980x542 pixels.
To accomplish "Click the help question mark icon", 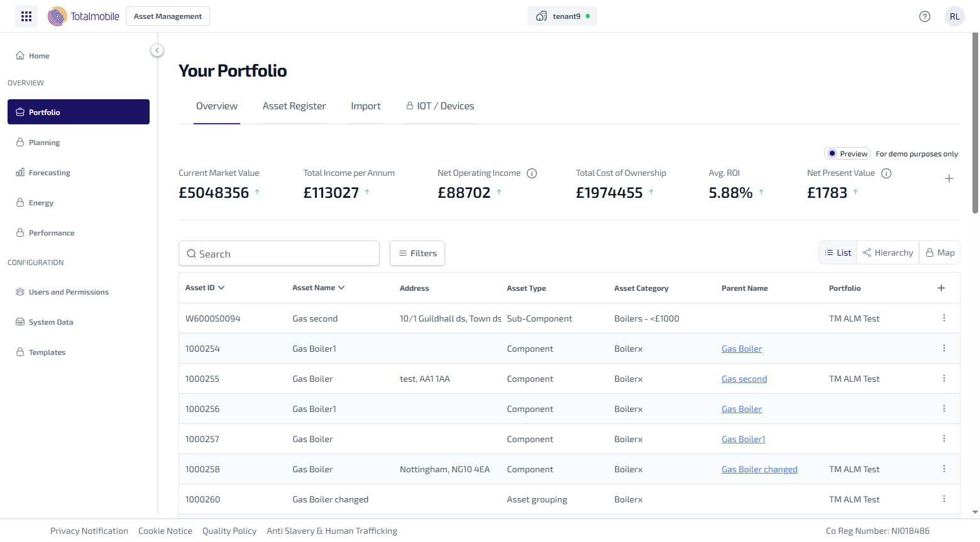I will [x=924, y=16].
